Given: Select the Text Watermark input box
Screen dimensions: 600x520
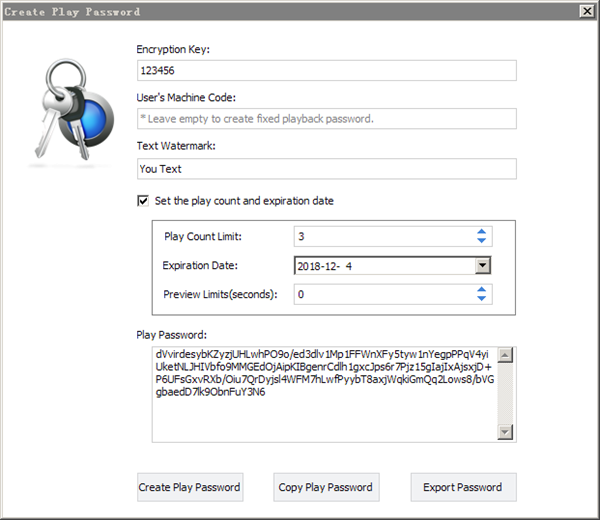Looking at the screenshot, I should 326,169.
